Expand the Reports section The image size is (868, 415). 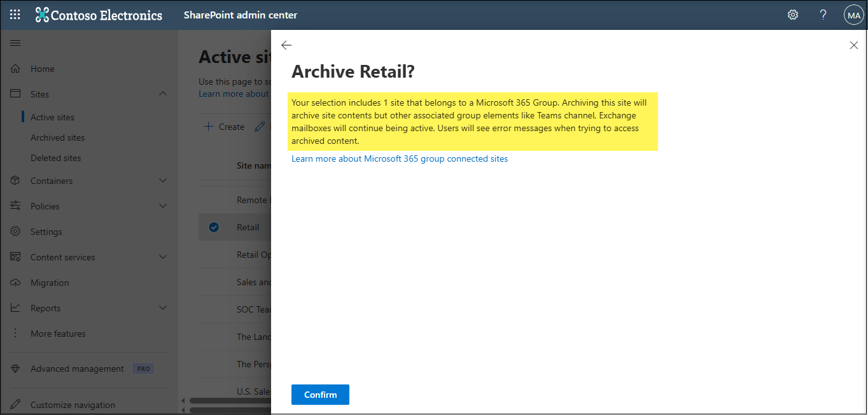163,307
